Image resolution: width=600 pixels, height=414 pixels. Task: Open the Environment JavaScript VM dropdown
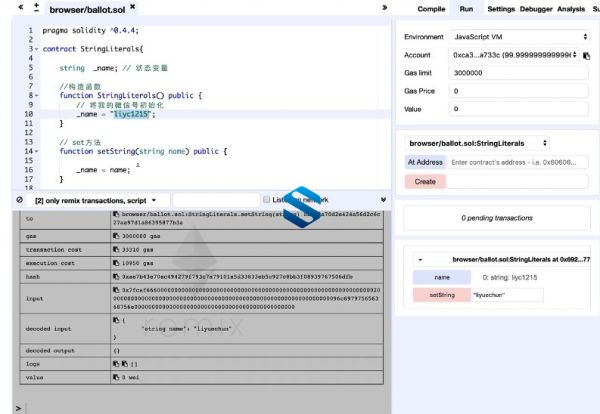(519, 37)
